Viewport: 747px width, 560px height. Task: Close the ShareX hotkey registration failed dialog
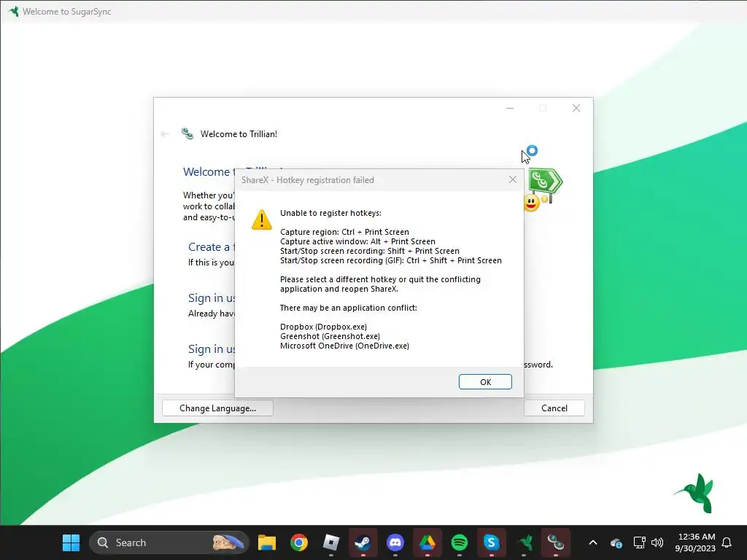click(x=513, y=179)
